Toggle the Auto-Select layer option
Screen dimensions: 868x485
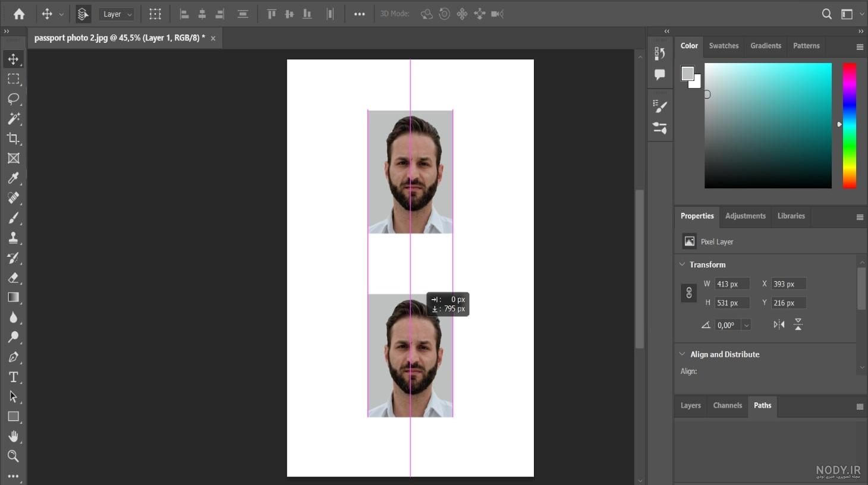(83, 14)
